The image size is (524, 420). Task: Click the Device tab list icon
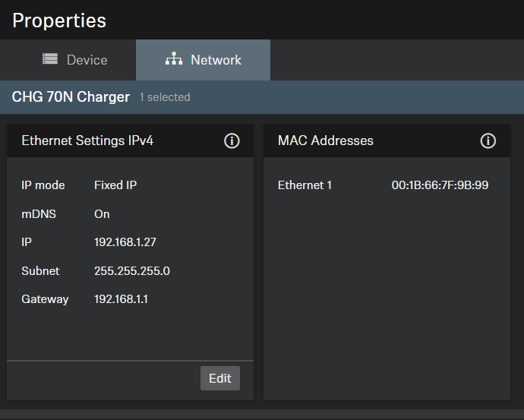pos(50,59)
